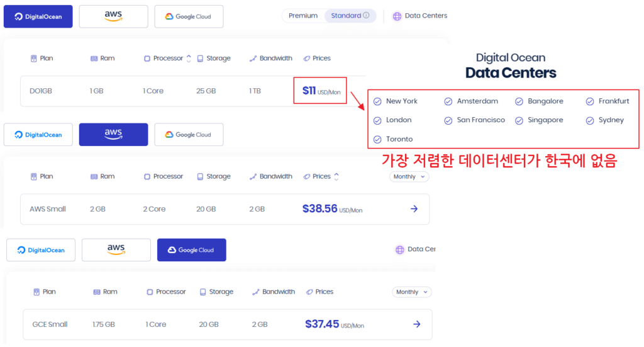The width and height of the screenshot is (644, 347).
Task: Toggle the New York data center checkmark
Action: coord(377,101)
